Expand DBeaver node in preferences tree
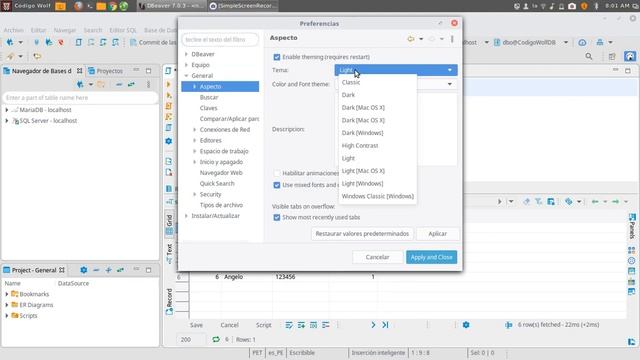 pos(187,54)
